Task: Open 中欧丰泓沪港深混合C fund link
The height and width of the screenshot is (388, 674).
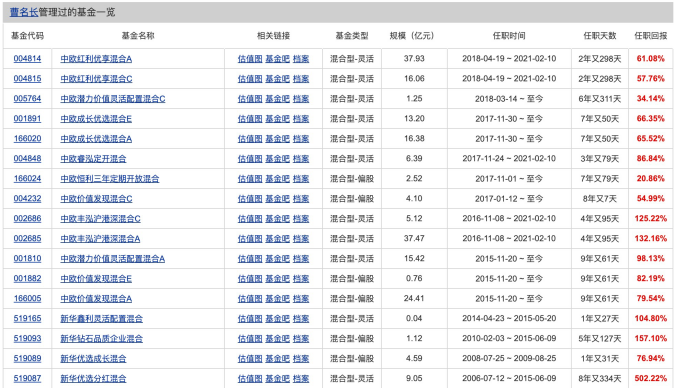Action: (100, 219)
